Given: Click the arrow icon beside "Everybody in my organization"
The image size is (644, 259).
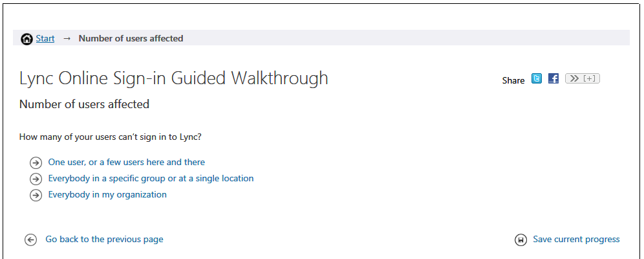Looking at the screenshot, I should [x=36, y=195].
